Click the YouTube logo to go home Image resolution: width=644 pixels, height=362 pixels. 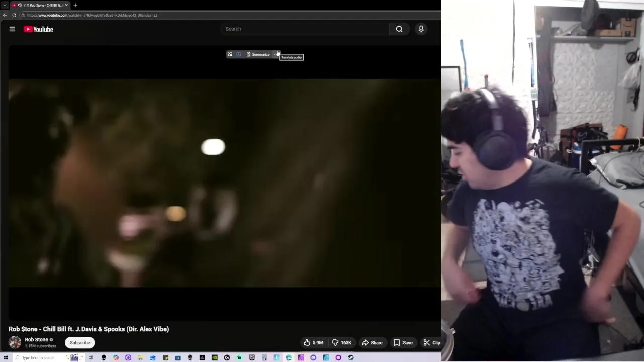point(38,29)
